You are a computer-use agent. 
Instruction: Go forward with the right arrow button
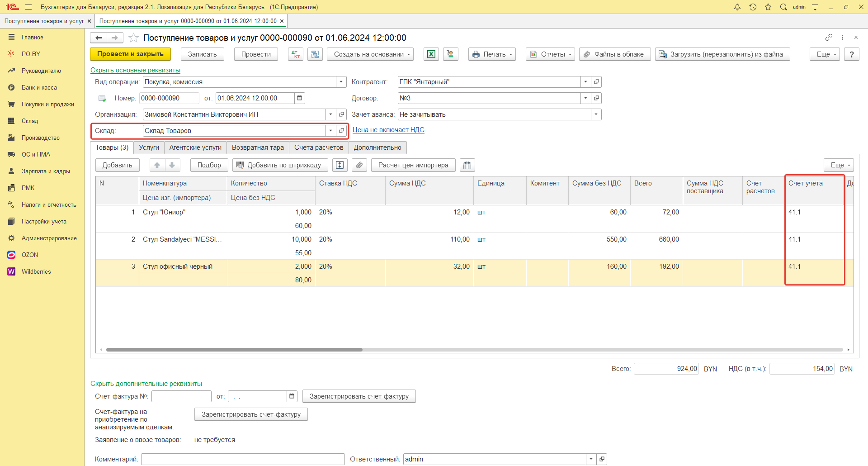(115, 38)
